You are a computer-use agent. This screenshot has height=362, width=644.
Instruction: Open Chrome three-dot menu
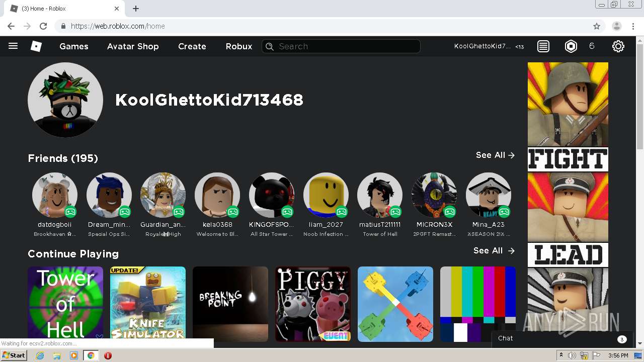633,26
